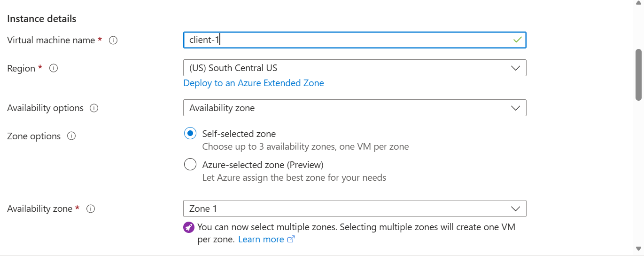The height and width of the screenshot is (256, 644).
Task: Click the Instance details section heading
Action: point(42,19)
